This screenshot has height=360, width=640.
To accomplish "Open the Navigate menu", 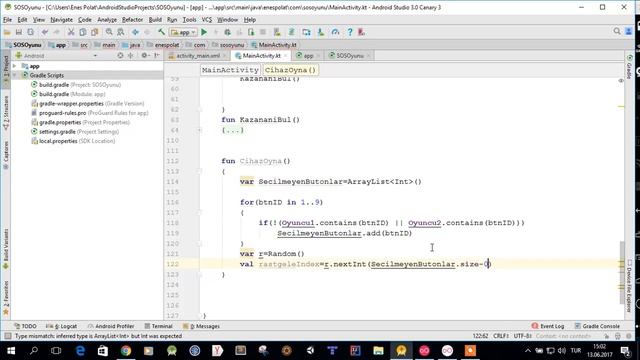I will point(61,20).
